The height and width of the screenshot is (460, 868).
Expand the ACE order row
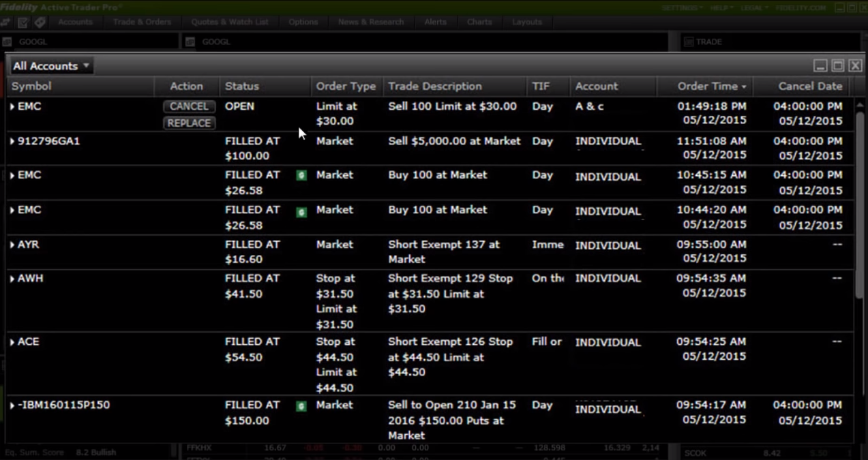click(x=12, y=341)
